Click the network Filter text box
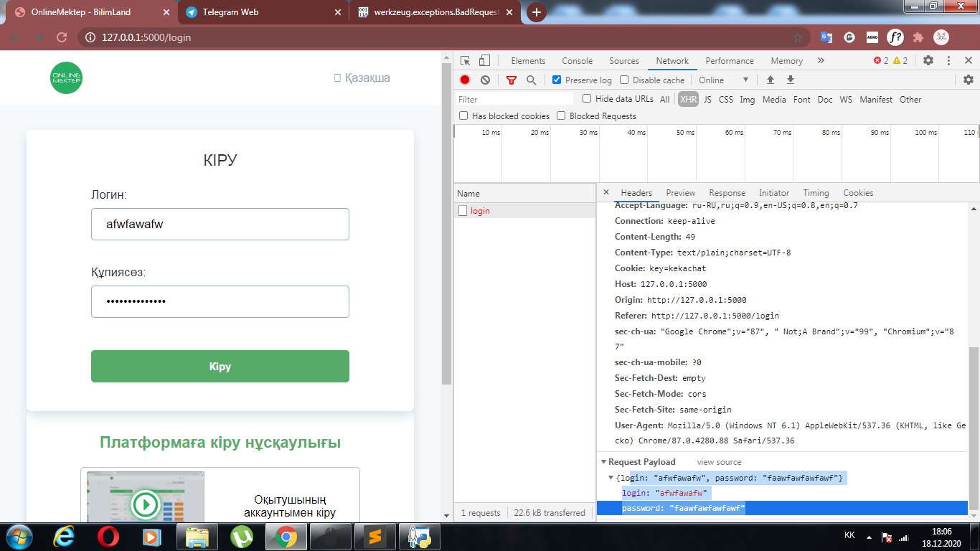Screen dimensions: 980x551 point(514,99)
